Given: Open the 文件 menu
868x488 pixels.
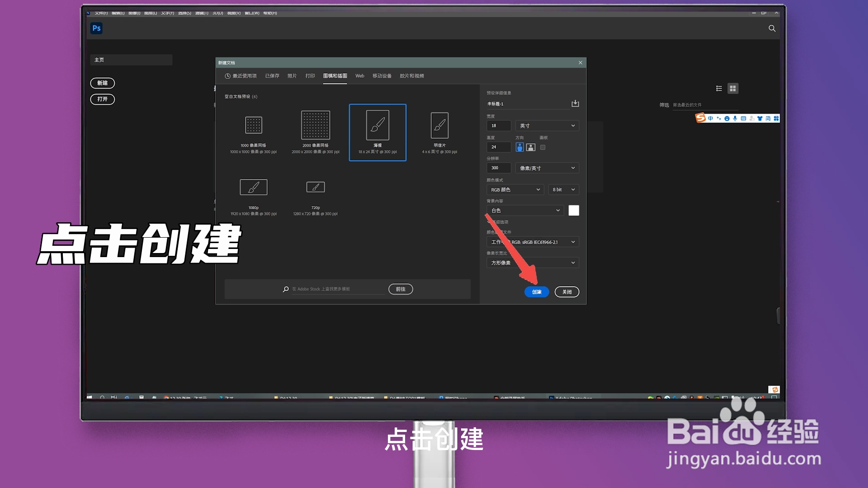Looking at the screenshot, I should pyautogui.click(x=100, y=13).
